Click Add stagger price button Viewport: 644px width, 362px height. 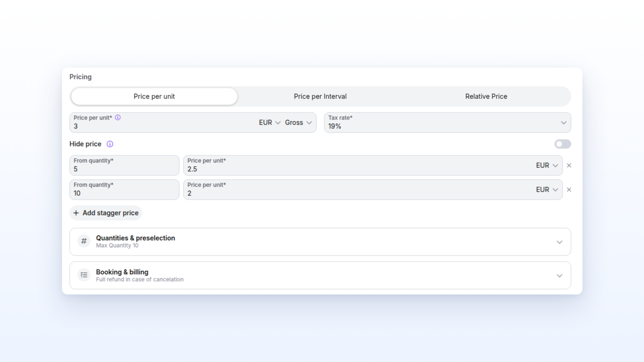(106, 213)
